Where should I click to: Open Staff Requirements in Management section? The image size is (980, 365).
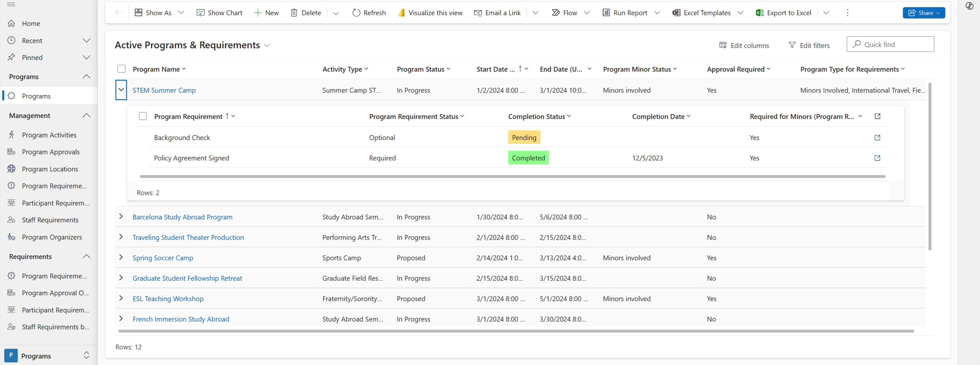(50, 220)
